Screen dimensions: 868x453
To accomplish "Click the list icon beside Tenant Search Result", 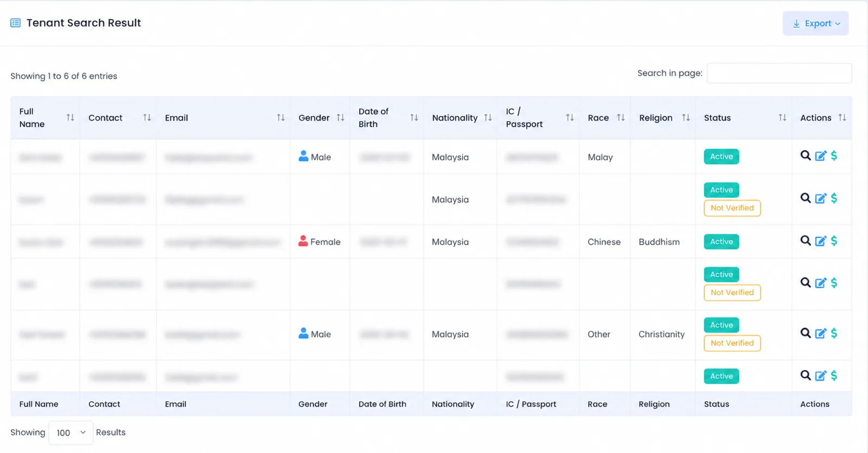I will coord(16,23).
